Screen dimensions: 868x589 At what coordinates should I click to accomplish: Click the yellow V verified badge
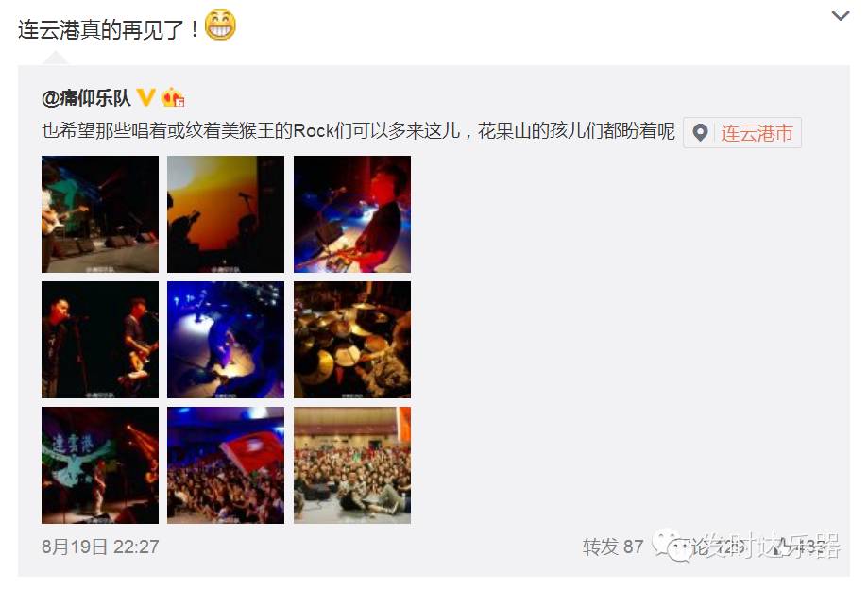click(x=145, y=97)
